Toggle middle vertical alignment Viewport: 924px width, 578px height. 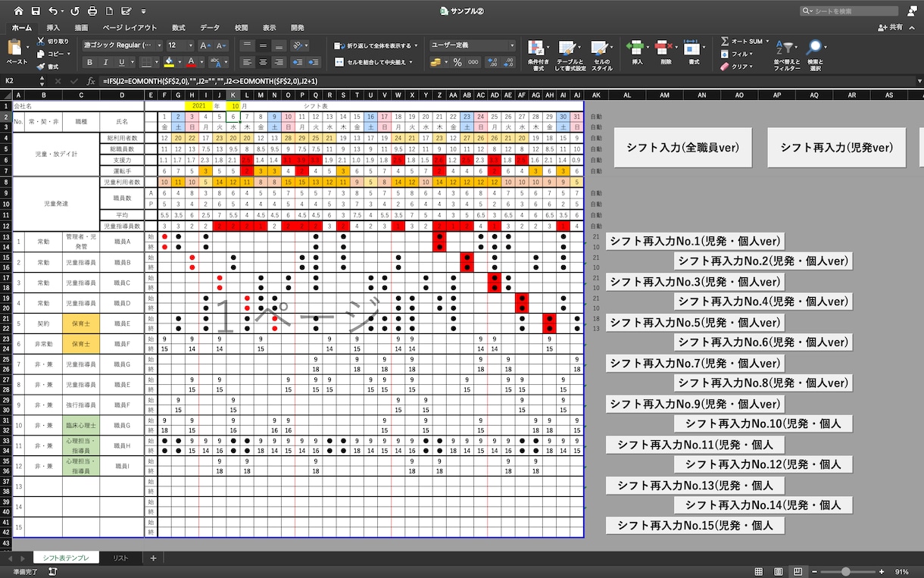click(263, 45)
